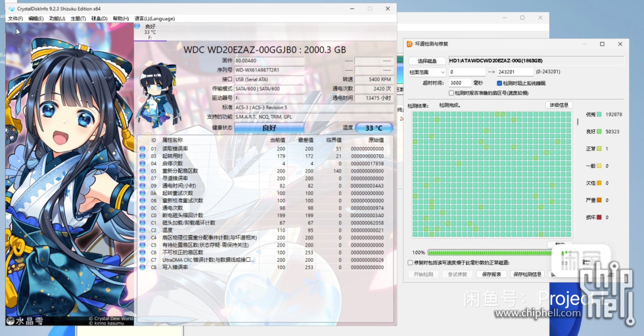The image size is (644, 336).
Task: Click status orb for ID 0A 起转重试次数
Action: tap(143, 193)
